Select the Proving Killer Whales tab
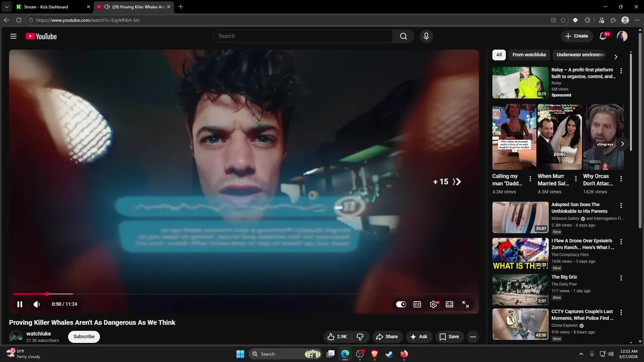 [134, 7]
